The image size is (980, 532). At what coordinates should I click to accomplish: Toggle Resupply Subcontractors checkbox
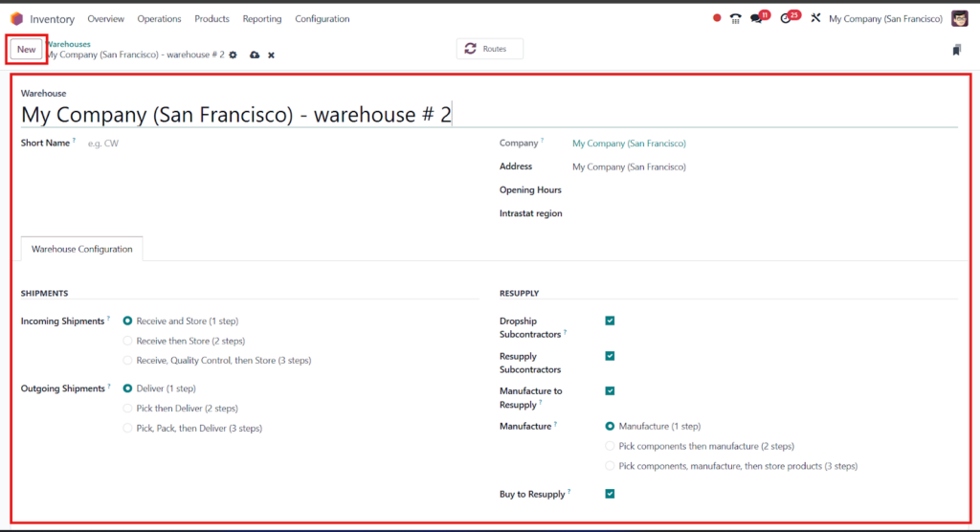pyautogui.click(x=610, y=356)
